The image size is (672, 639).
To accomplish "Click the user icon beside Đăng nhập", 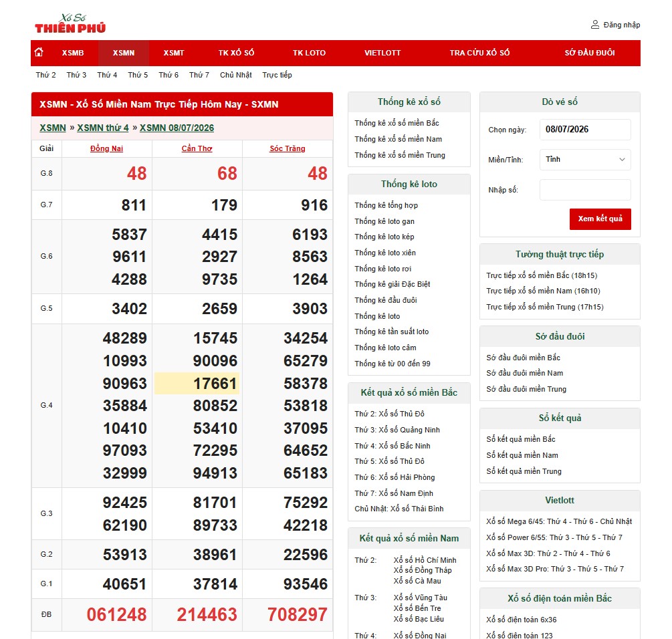I will pos(595,25).
